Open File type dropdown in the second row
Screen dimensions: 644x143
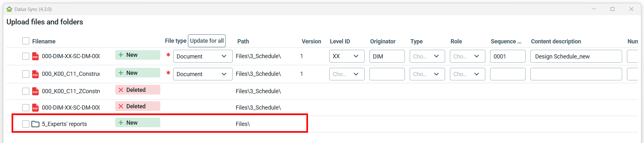202,74
